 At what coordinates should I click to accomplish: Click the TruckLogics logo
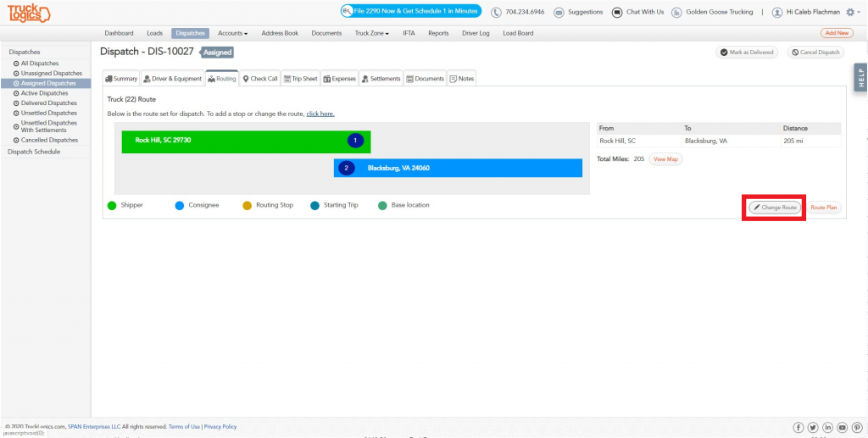coord(29,13)
